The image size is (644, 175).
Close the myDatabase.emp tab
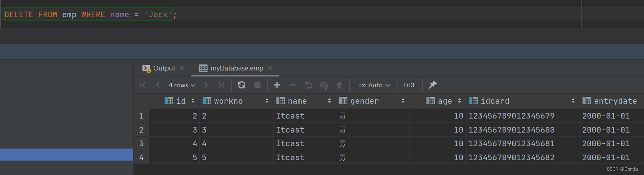pyautogui.click(x=270, y=68)
